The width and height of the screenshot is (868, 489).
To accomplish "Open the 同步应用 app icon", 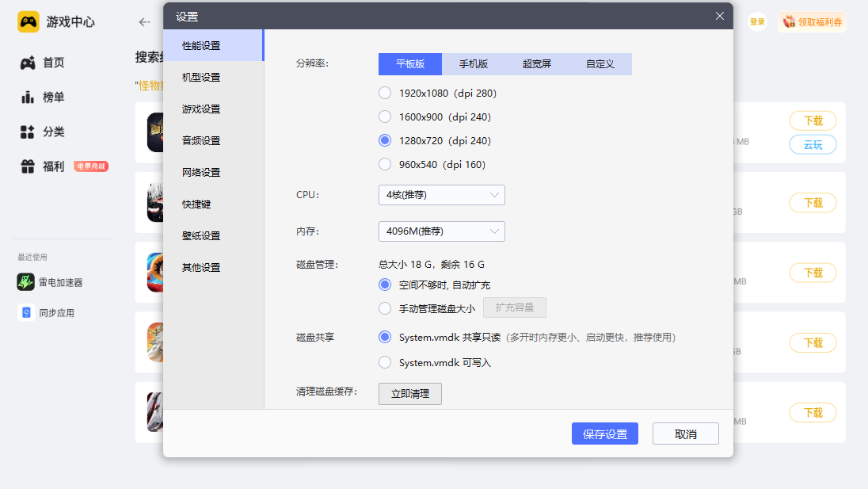I will click(26, 313).
